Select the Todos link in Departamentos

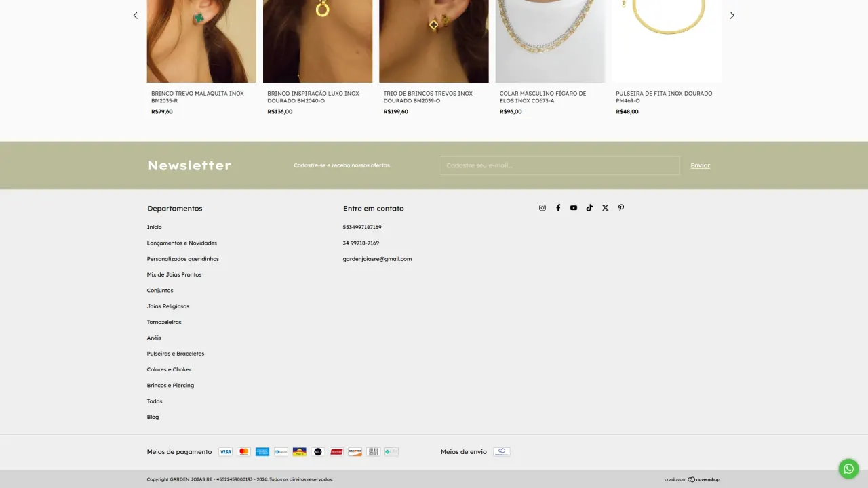pyautogui.click(x=155, y=401)
